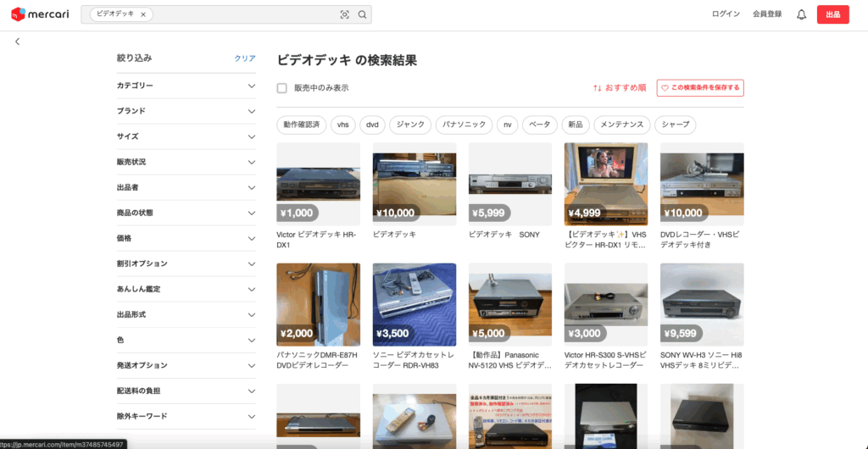Screen dimensions: 868x449
Task: Open image search camera icon
Action: point(345,15)
